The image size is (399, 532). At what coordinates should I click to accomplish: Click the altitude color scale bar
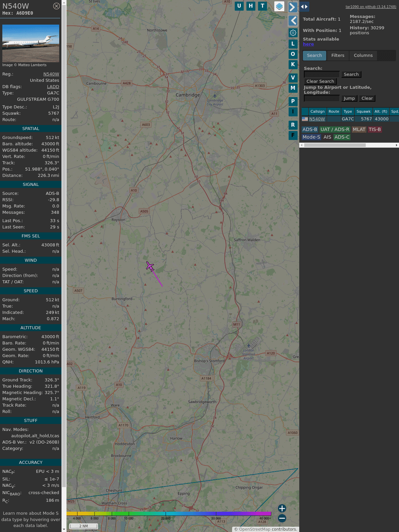point(169,514)
